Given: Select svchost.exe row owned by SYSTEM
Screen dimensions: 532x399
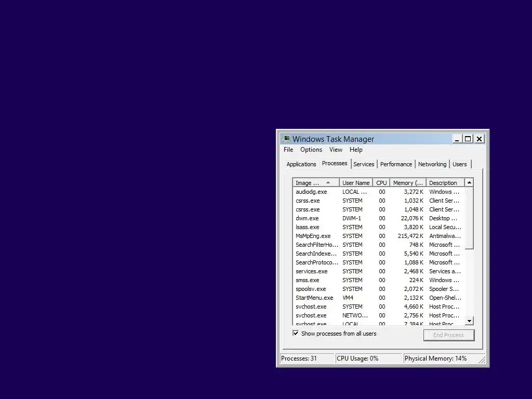Looking at the screenshot, I should tap(379, 307).
